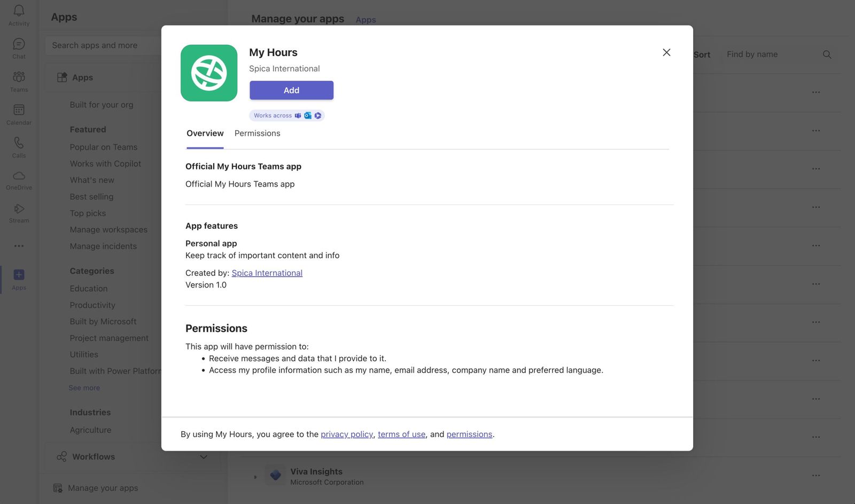Collapse the Workflows section
Image resolution: width=855 pixels, height=504 pixels.
[203, 457]
